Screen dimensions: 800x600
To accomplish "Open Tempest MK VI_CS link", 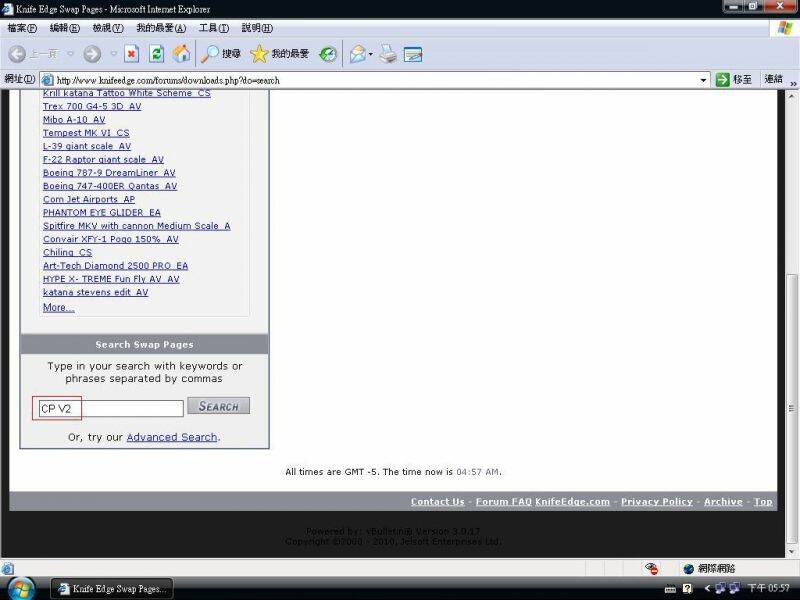I will [86, 133].
